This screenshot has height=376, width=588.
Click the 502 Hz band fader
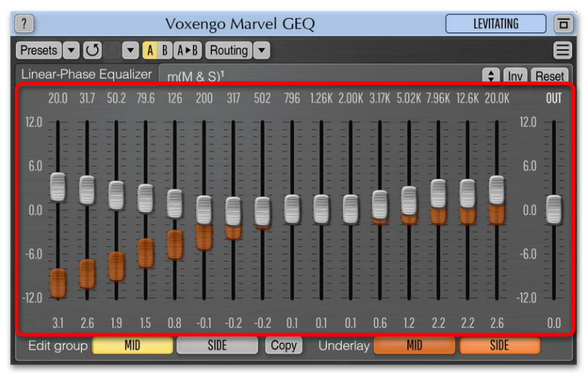coord(262,211)
